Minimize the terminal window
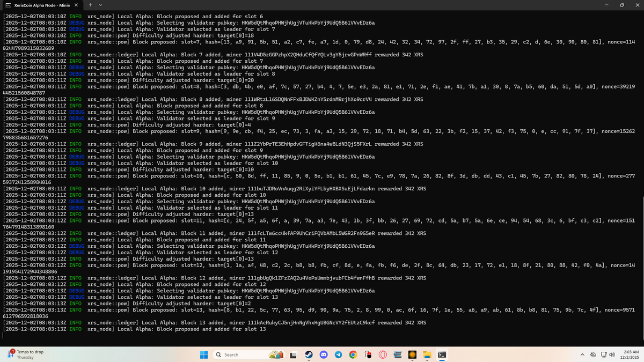 (606, 5)
